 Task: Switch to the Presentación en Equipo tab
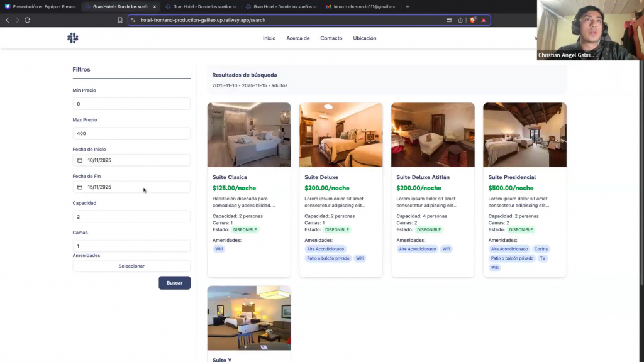(x=41, y=7)
